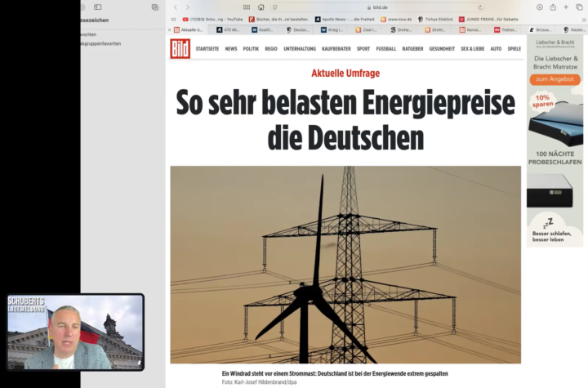Select POLITIK in the Bild navigation
This screenshot has width=588, height=388.
251,49
